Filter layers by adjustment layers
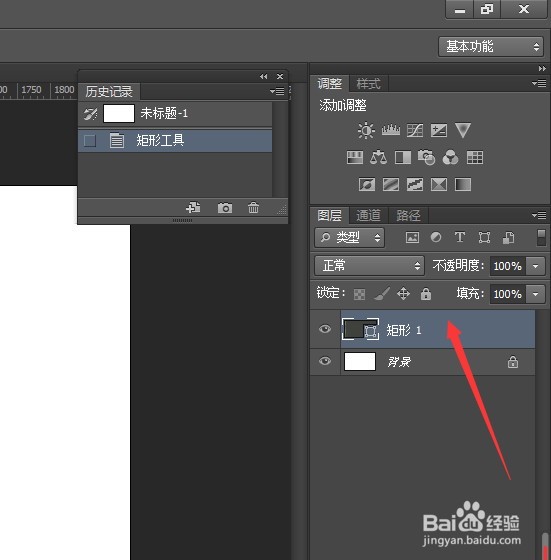The image size is (551, 560). 436,237
